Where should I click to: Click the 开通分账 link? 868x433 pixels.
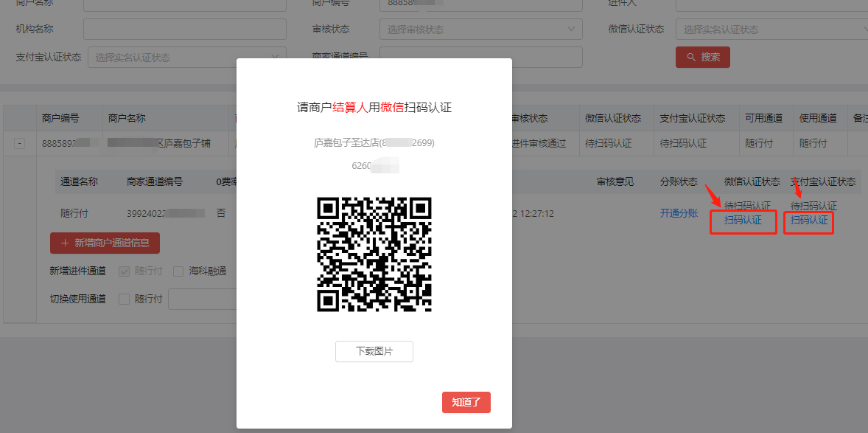click(x=679, y=213)
